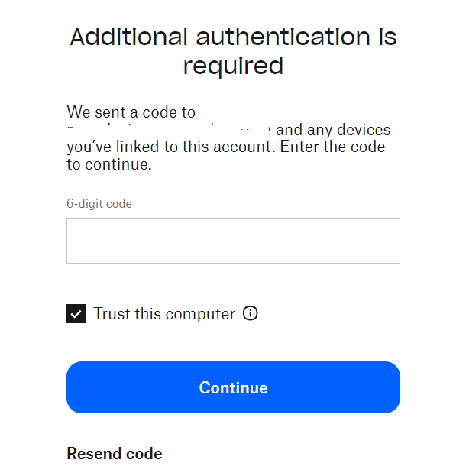Image resolution: width=466 pixels, height=476 pixels.
Task: Click the word "required" in the heading
Action: click(233, 66)
